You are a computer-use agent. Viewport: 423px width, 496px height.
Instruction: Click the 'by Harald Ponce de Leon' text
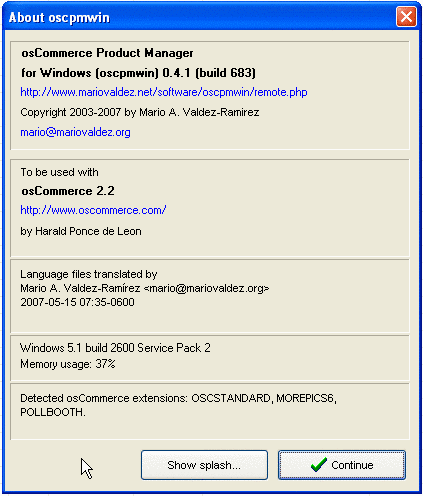click(81, 231)
